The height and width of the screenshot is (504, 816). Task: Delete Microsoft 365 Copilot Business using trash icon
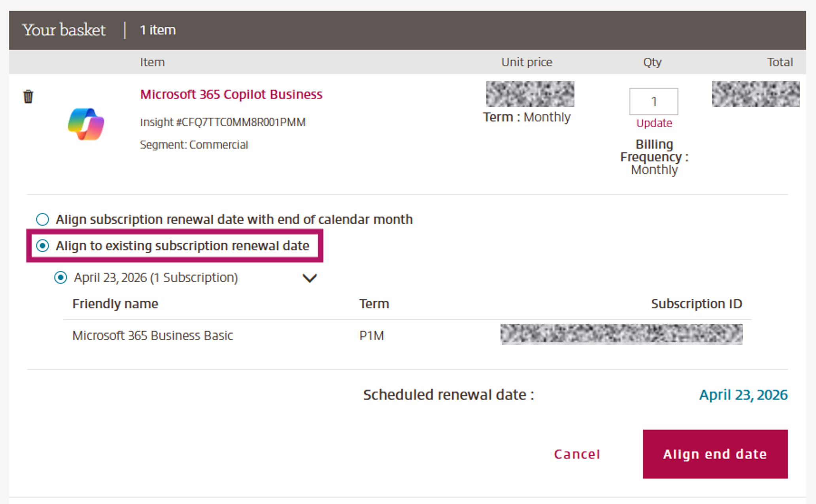[28, 95]
